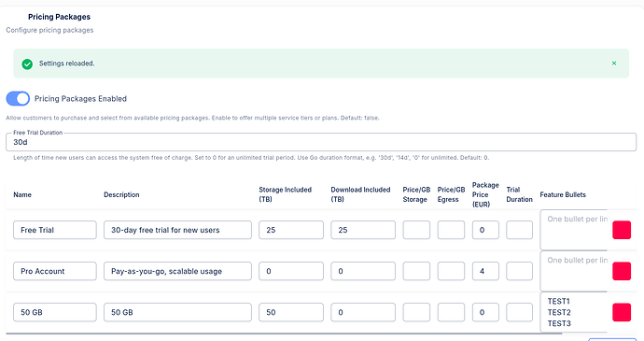This screenshot has height=341, width=644.
Task: Click Price/GB Storage field in Pro Account row
Action: click(x=416, y=271)
